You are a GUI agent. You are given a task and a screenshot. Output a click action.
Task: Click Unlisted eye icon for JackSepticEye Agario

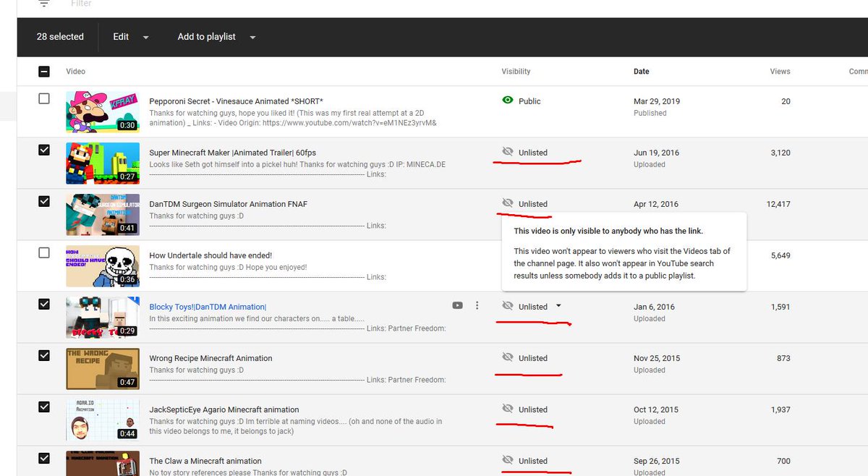(x=508, y=409)
